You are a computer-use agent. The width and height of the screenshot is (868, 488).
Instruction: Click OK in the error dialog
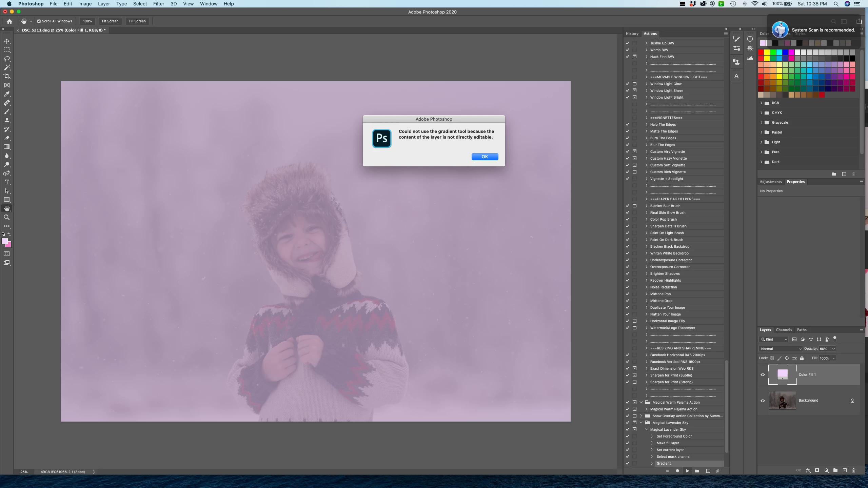point(485,157)
